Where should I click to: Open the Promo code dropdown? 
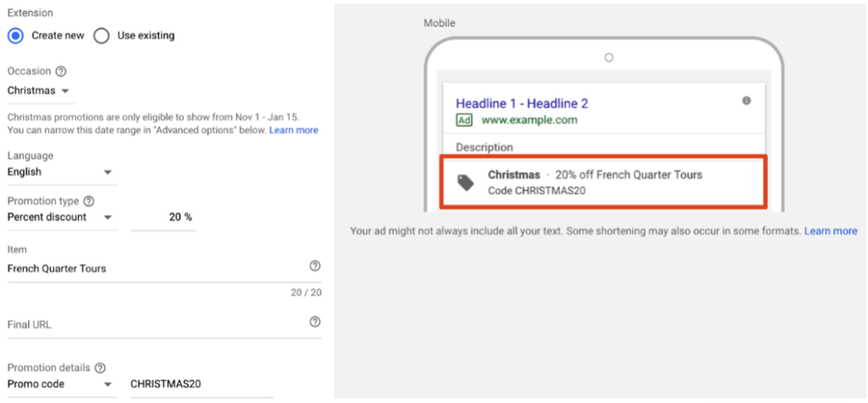[x=61, y=384]
